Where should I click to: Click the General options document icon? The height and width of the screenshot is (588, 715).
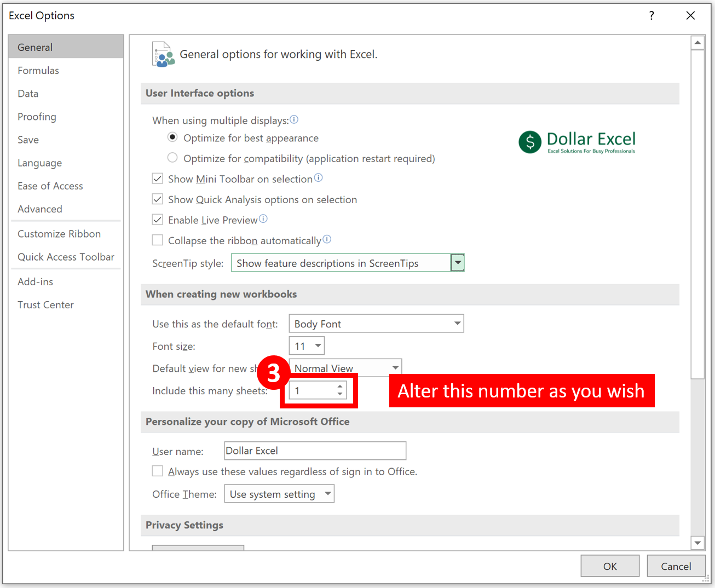point(163,54)
